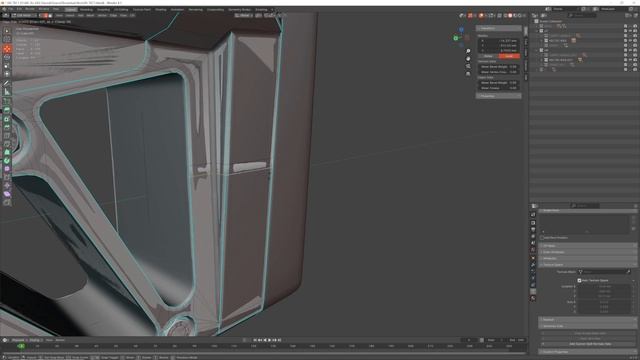Open the Object properties tab
Screen dimensions: 640x360
[x=533, y=258]
